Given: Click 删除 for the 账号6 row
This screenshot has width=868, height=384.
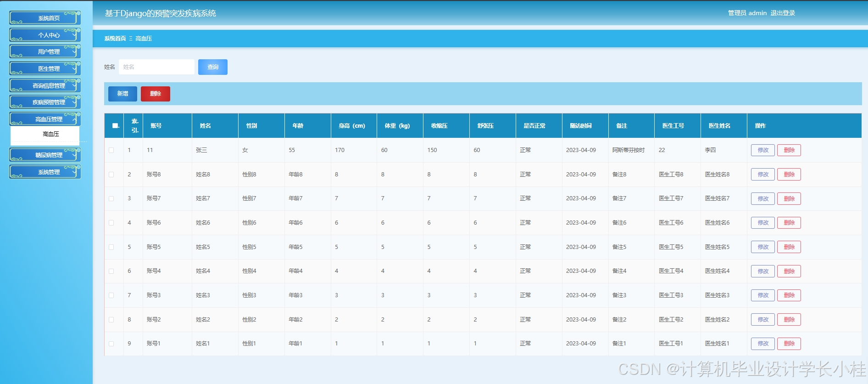Looking at the screenshot, I should tap(789, 223).
